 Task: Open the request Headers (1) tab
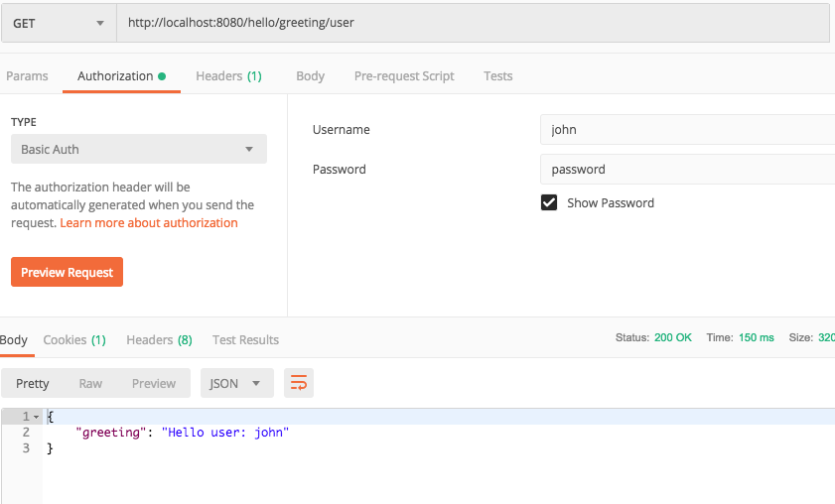point(229,76)
